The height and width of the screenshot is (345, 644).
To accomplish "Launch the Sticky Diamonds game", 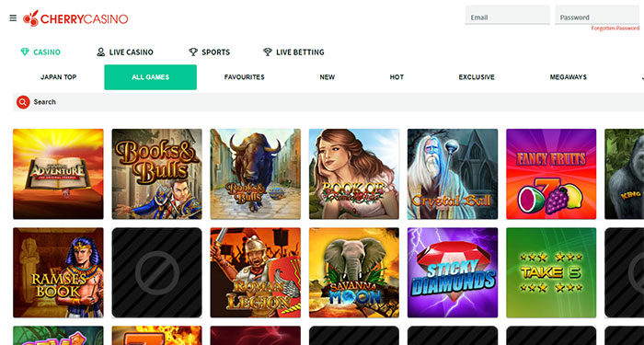I will click(453, 272).
